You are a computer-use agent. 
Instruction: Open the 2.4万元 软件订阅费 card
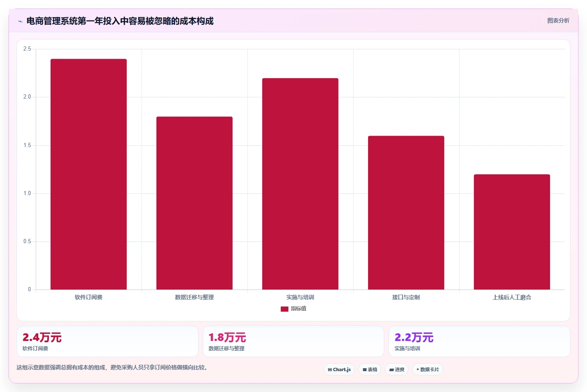[108, 341]
